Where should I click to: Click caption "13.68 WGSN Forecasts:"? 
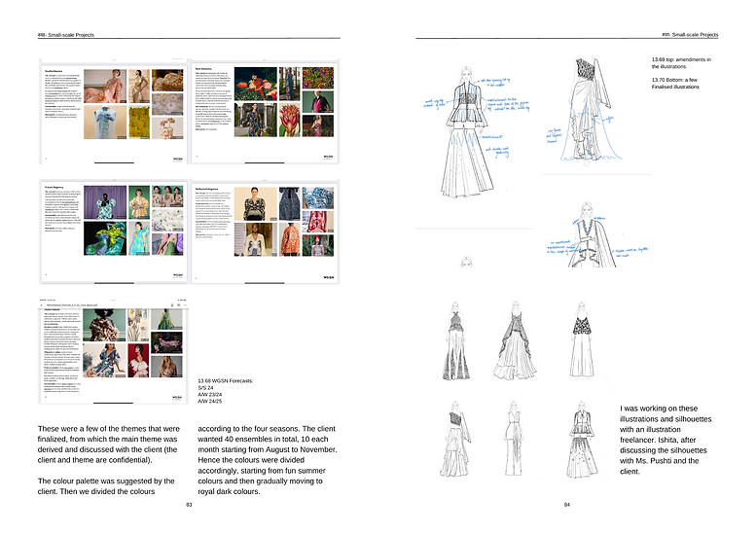pyautogui.click(x=225, y=380)
